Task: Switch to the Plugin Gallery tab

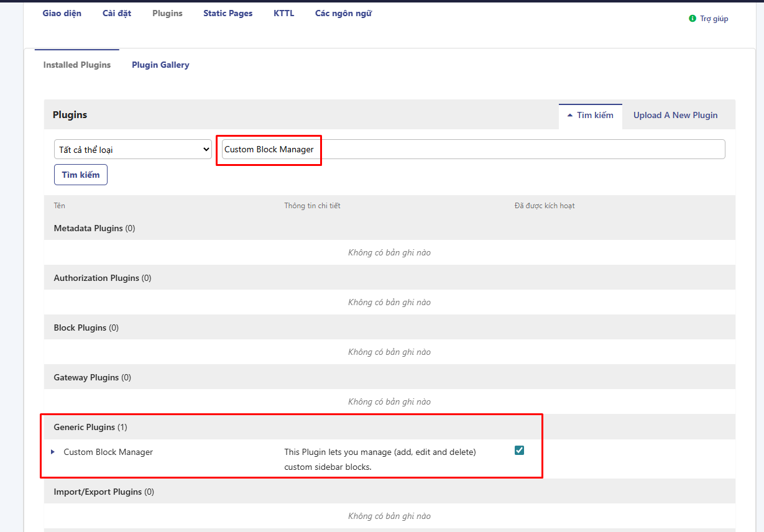Action: point(160,65)
